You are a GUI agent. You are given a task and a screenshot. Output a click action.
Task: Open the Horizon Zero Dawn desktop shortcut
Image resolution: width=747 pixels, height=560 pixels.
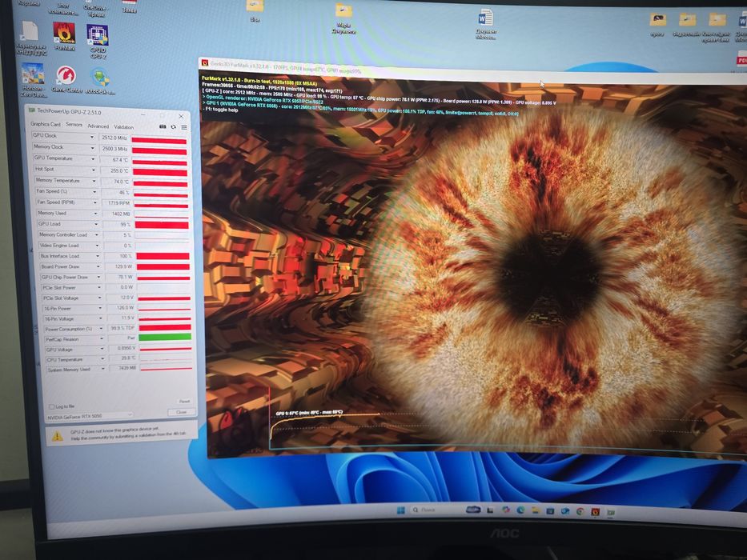33,79
